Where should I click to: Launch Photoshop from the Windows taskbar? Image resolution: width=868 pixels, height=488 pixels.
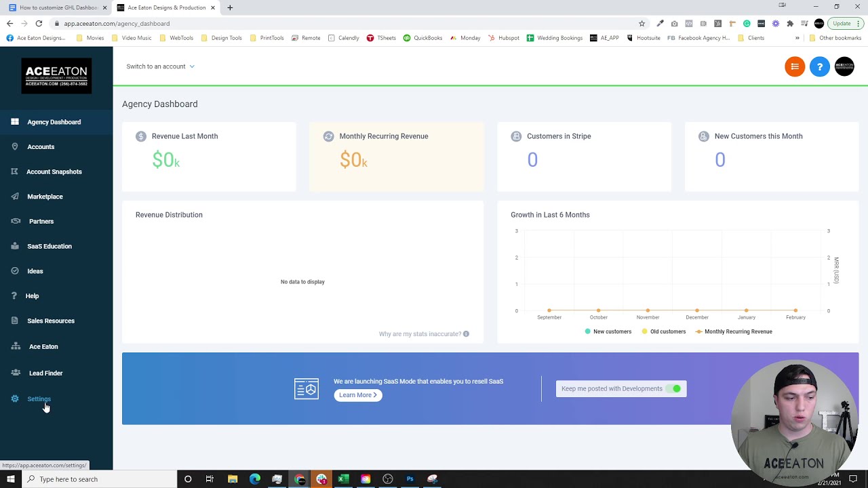410,479
